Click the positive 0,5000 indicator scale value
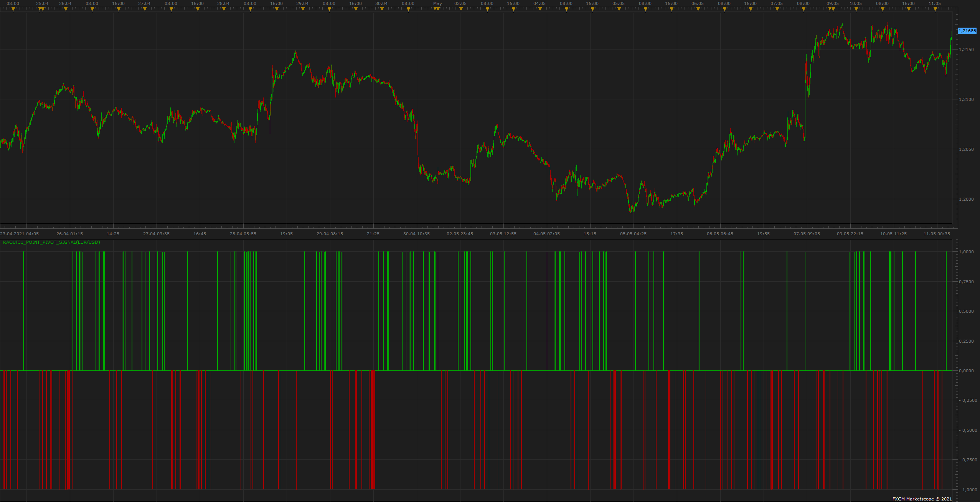This screenshot has width=980, height=502. coord(966,311)
